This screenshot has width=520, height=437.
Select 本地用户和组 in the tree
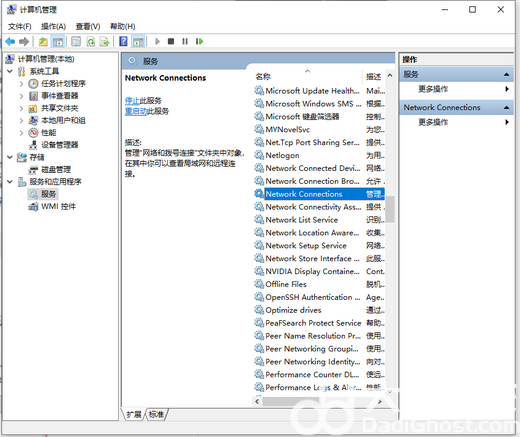[63, 120]
